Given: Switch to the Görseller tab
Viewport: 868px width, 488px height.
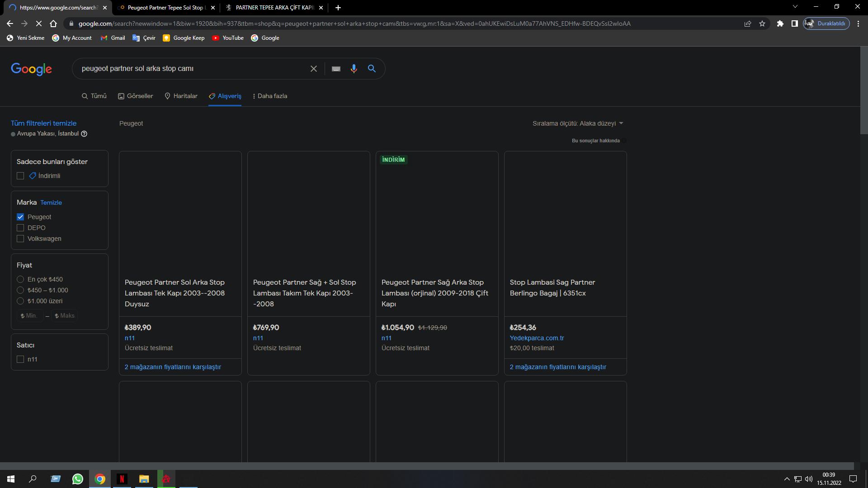Looking at the screenshot, I should click(135, 96).
